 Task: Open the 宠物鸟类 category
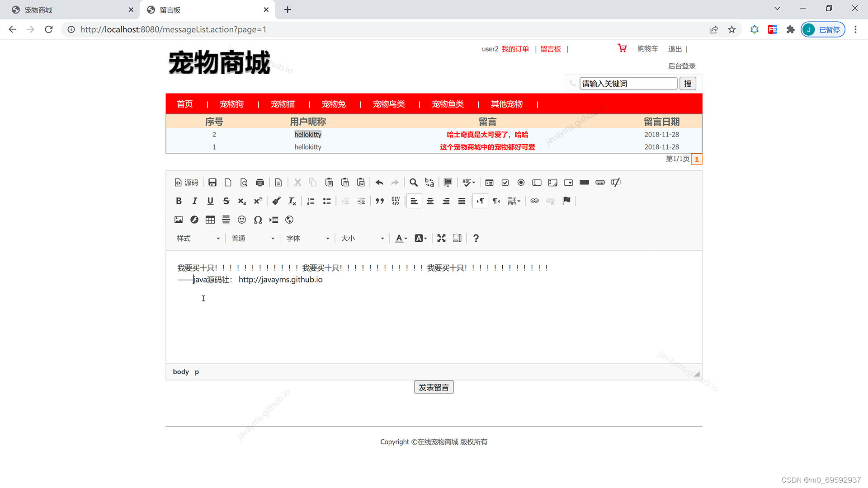389,104
